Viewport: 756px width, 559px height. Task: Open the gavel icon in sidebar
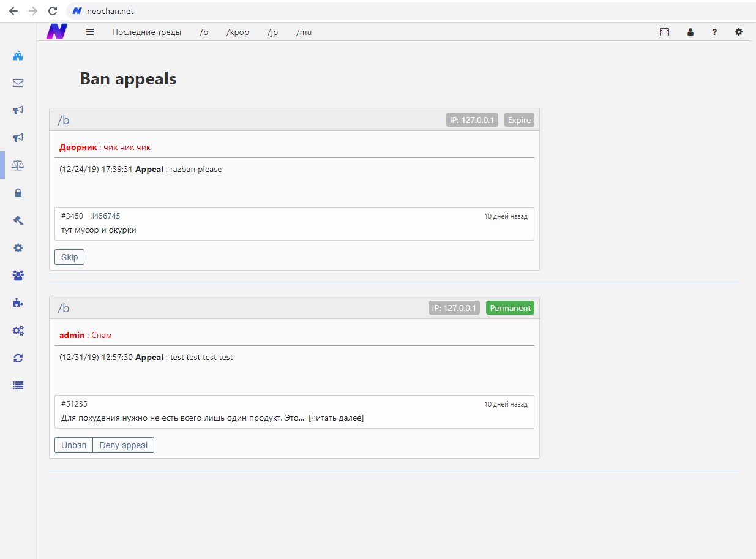click(x=18, y=220)
